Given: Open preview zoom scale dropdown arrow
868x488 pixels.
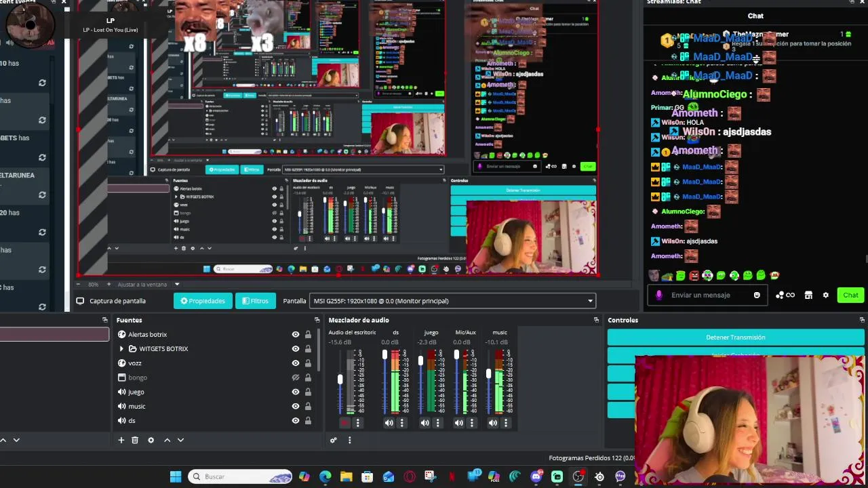Looking at the screenshot, I should pos(177,285).
